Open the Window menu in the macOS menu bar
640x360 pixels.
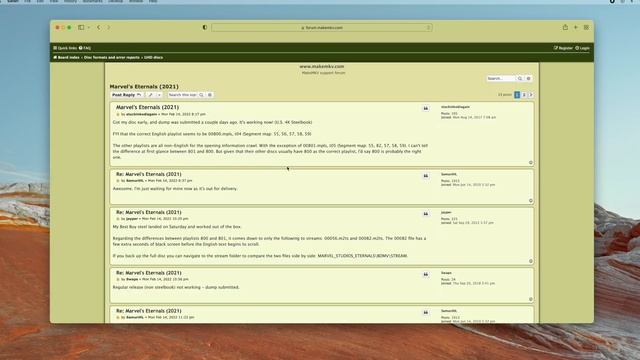(136, 1)
